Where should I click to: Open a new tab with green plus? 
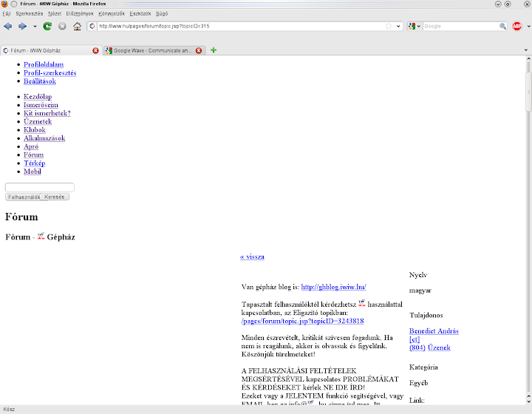[x=214, y=50]
